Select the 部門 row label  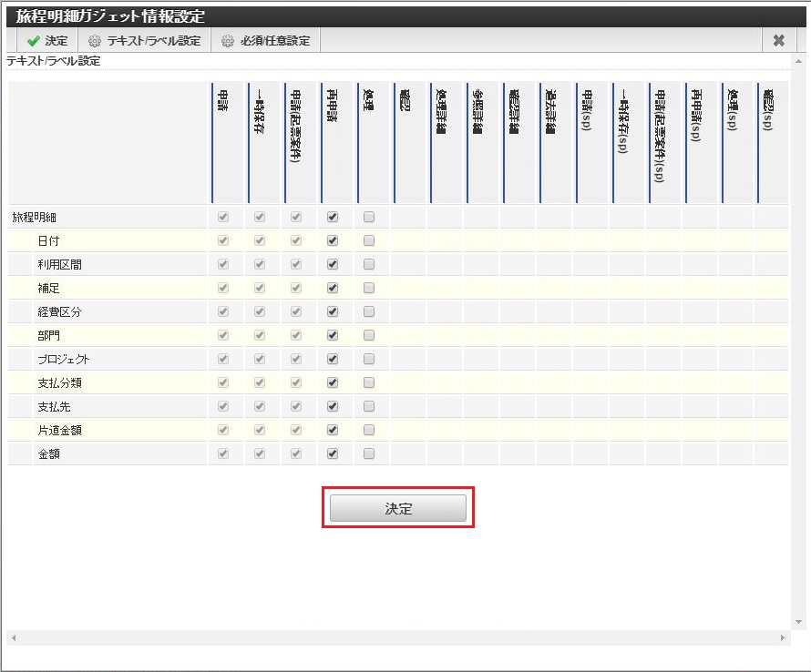pyautogui.click(x=48, y=336)
